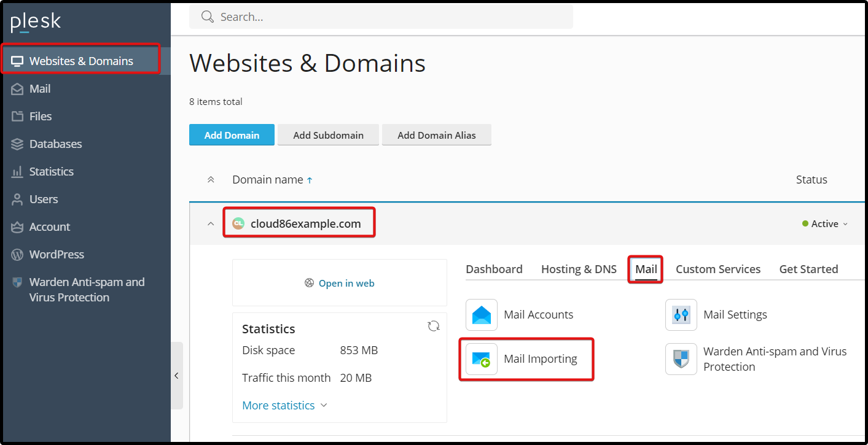Open Websites & Domains monitor icon
The height and width of the screenshot is (445, 868).
(17, 61)
